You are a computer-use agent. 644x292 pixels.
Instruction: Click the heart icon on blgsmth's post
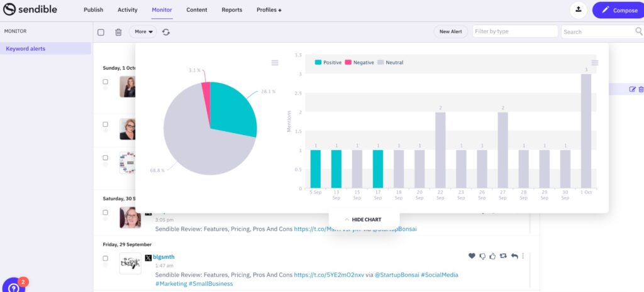(472, 256)
